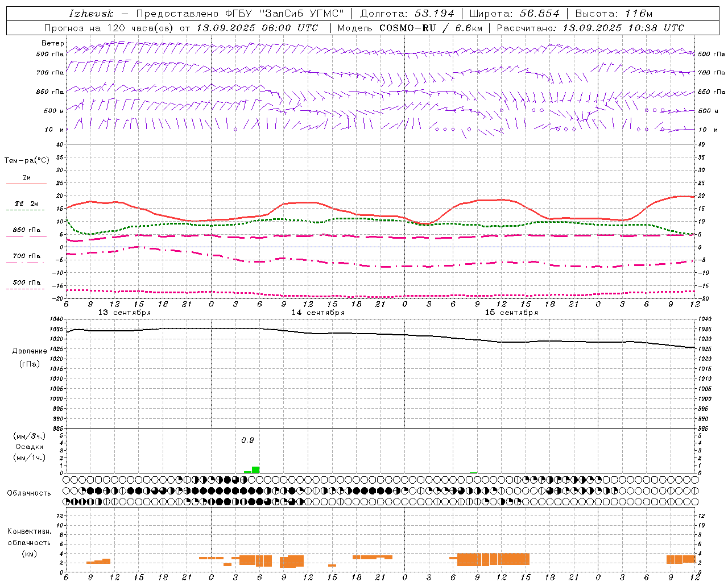The height and width of the screenshot is (582, 728).
Task: Click the Ветер wind panel label
Action: 53,43
